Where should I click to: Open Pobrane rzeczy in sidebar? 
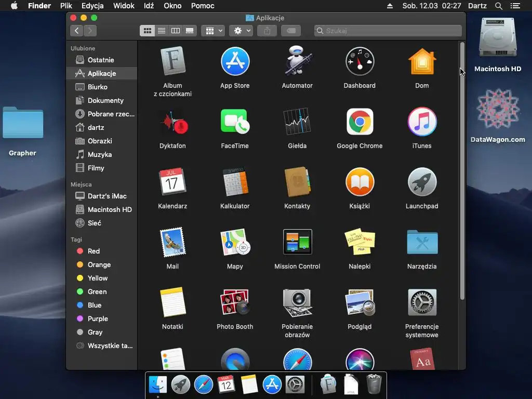102,114
